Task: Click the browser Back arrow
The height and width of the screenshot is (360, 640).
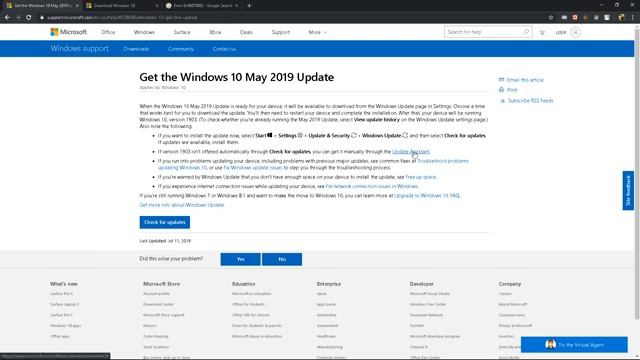Action: pyautogui.click(x=7, y=18)
